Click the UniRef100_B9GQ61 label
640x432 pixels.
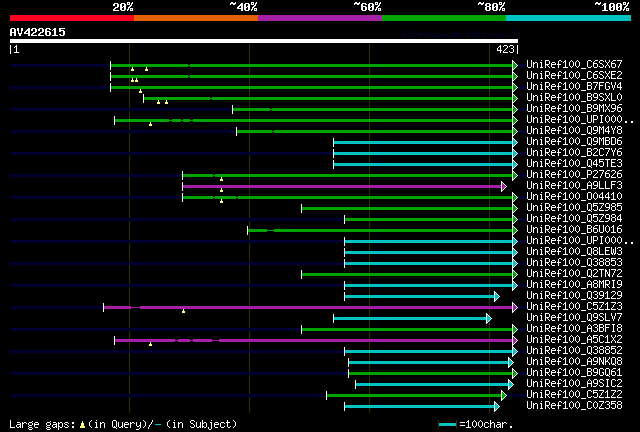574,373
